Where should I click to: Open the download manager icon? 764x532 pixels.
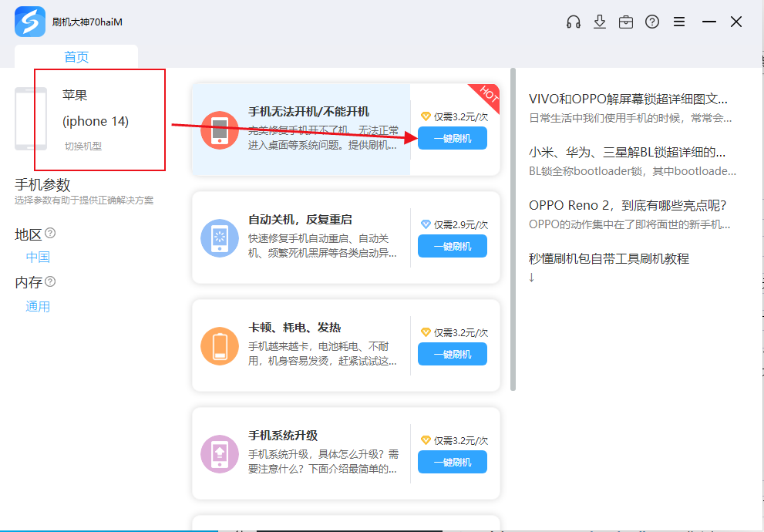(600, 22)
